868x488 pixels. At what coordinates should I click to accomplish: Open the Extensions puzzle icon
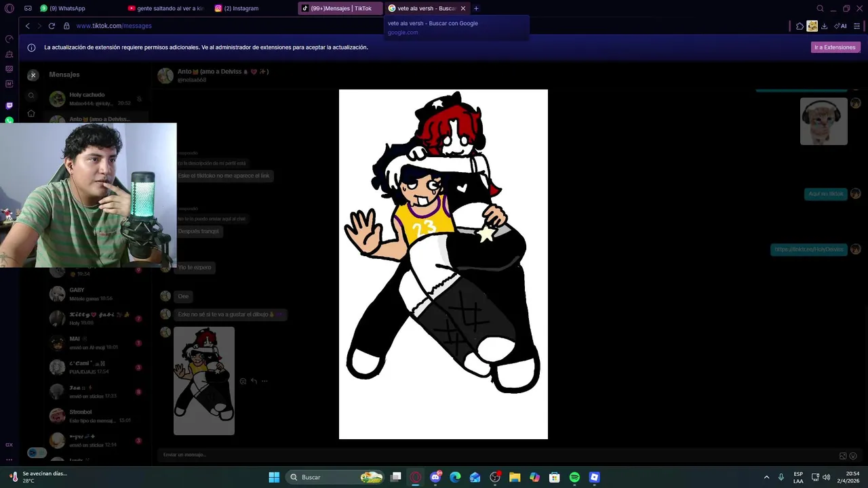click(x=800, y=26)
